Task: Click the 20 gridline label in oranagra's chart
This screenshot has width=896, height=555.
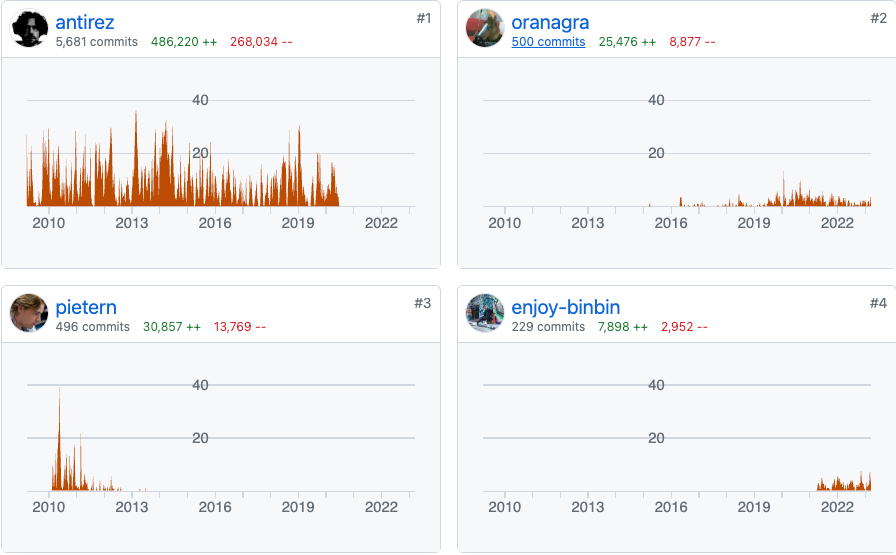Action: coord(656,153)
